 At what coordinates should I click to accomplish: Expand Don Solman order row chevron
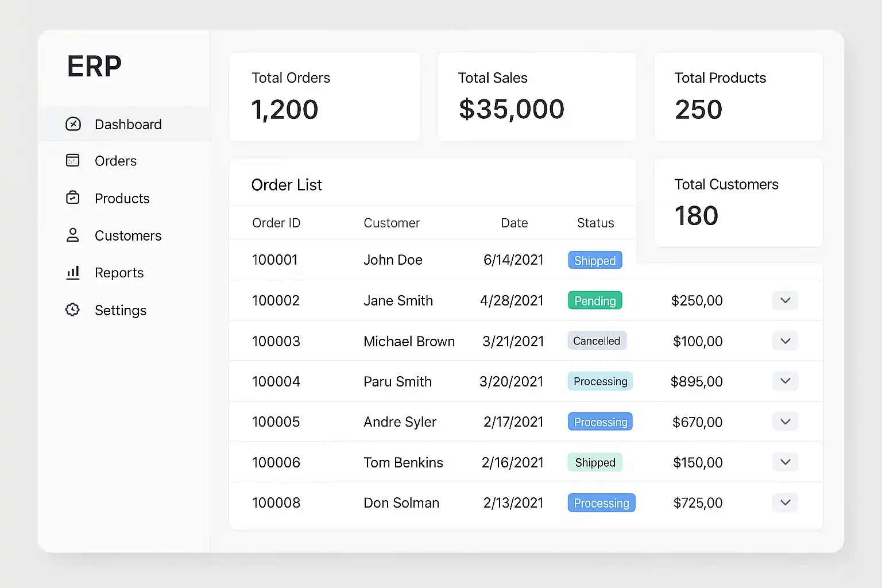point(785,503)
